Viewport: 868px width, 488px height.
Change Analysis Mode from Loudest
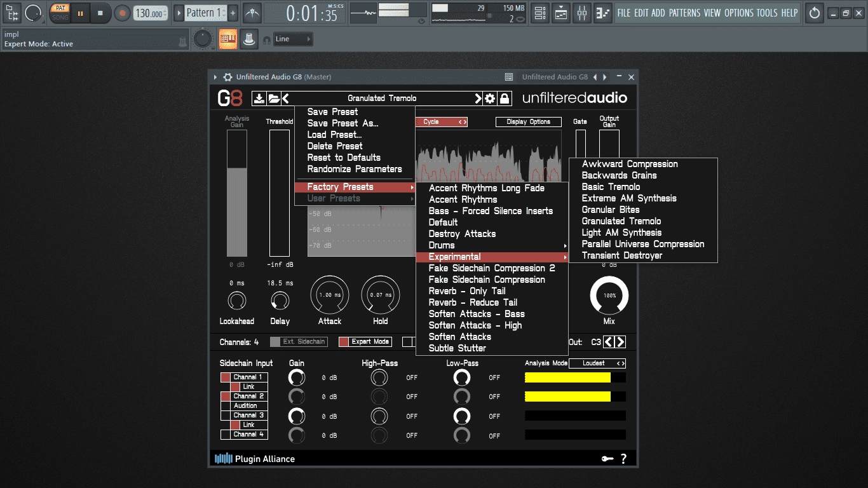tap(597, 363)
